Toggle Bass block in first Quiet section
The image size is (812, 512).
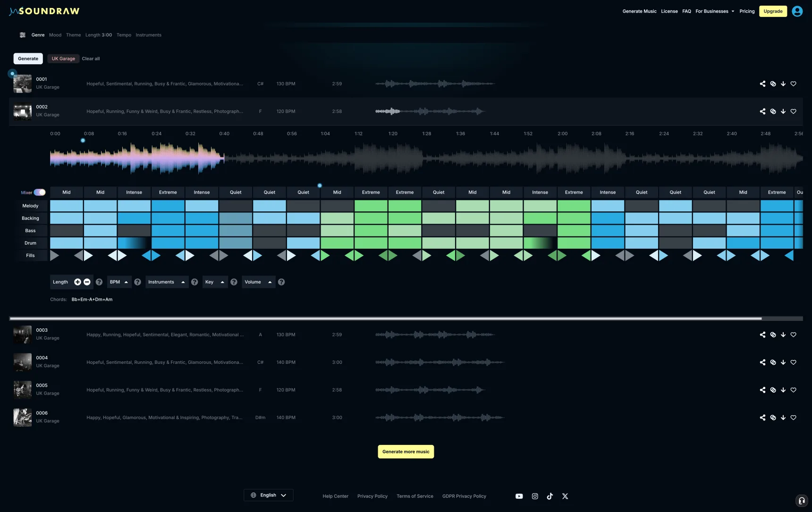[236, 230]
